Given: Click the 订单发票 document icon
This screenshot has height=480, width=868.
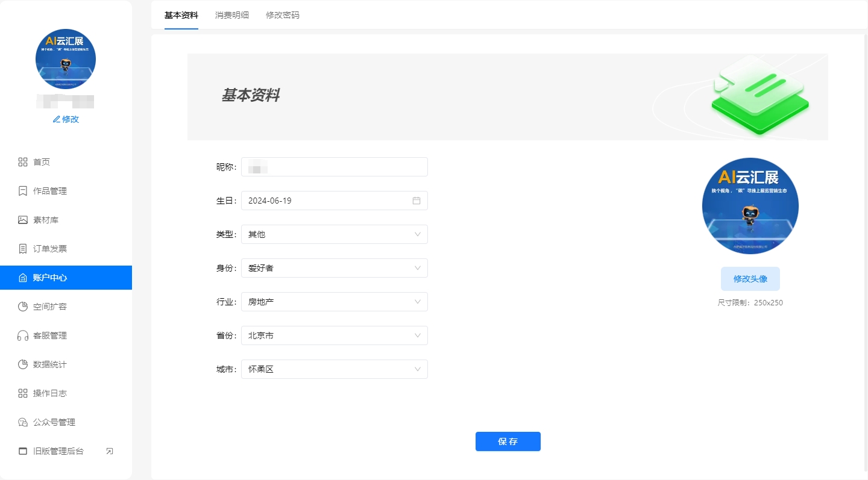Looking at the screenshot, I should tap(20, 248).
